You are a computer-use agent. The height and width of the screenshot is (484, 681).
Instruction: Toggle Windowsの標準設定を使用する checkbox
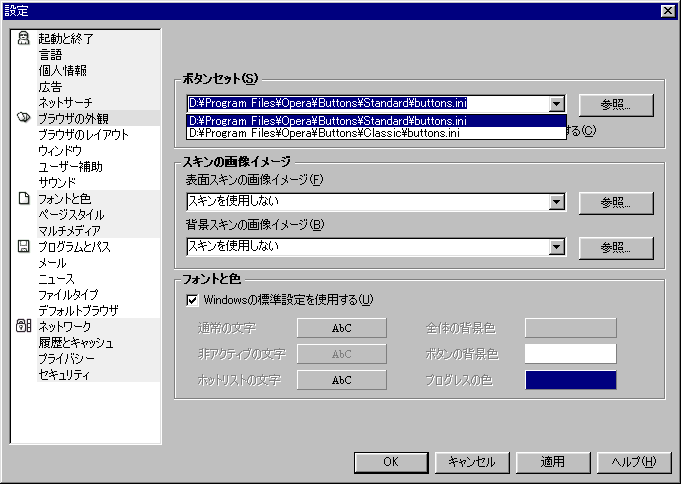click(192, 300)
